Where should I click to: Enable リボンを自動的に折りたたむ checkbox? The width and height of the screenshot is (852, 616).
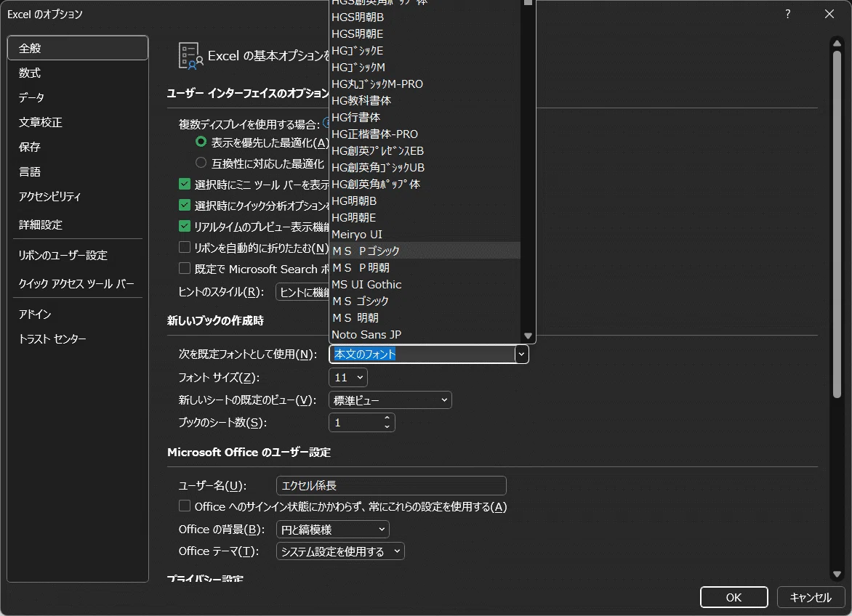(185, 248)
